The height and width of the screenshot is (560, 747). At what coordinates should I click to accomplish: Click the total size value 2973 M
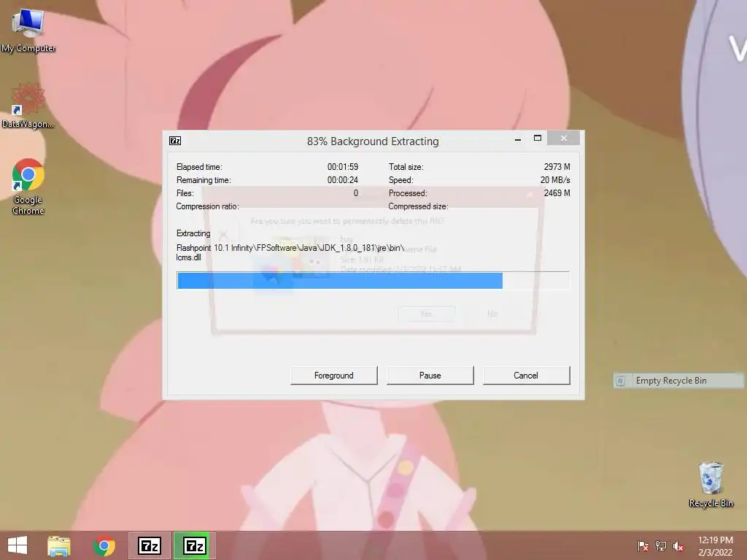[557, 167]
